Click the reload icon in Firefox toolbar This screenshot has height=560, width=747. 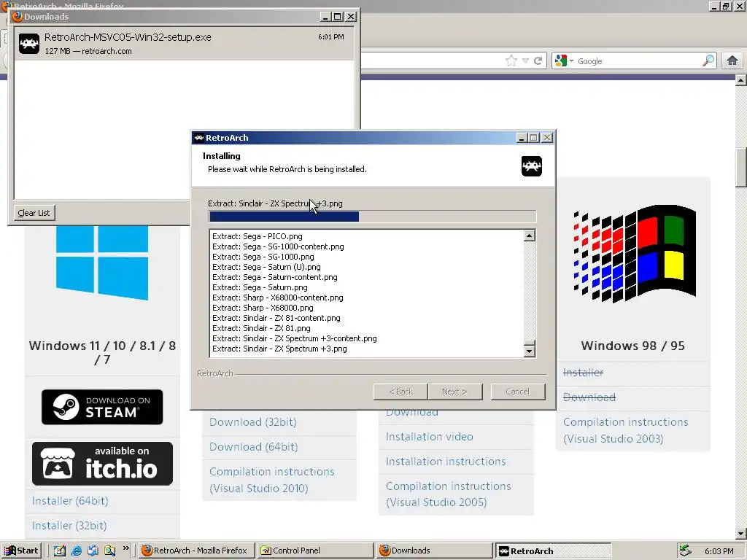(x=538, y=61)
